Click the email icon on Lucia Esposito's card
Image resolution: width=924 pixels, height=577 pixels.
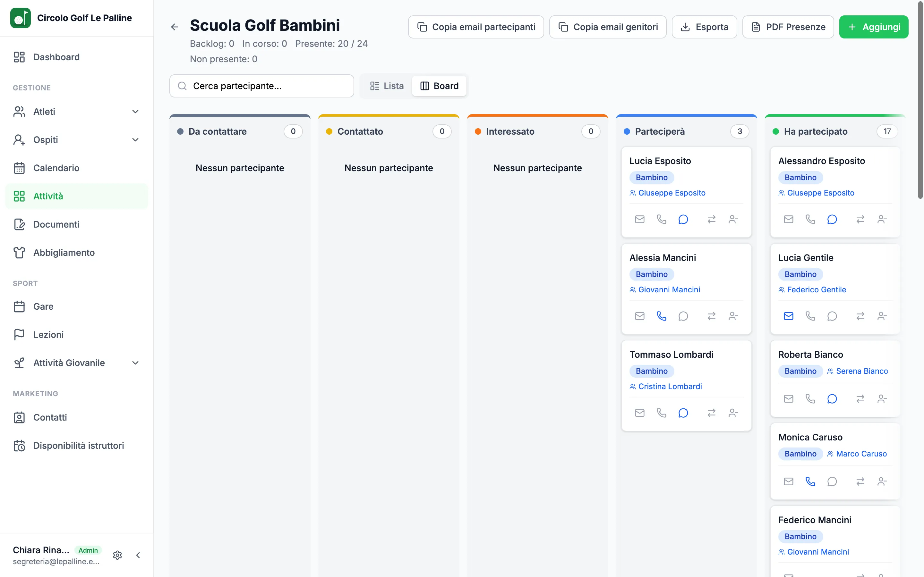[639, 219]
